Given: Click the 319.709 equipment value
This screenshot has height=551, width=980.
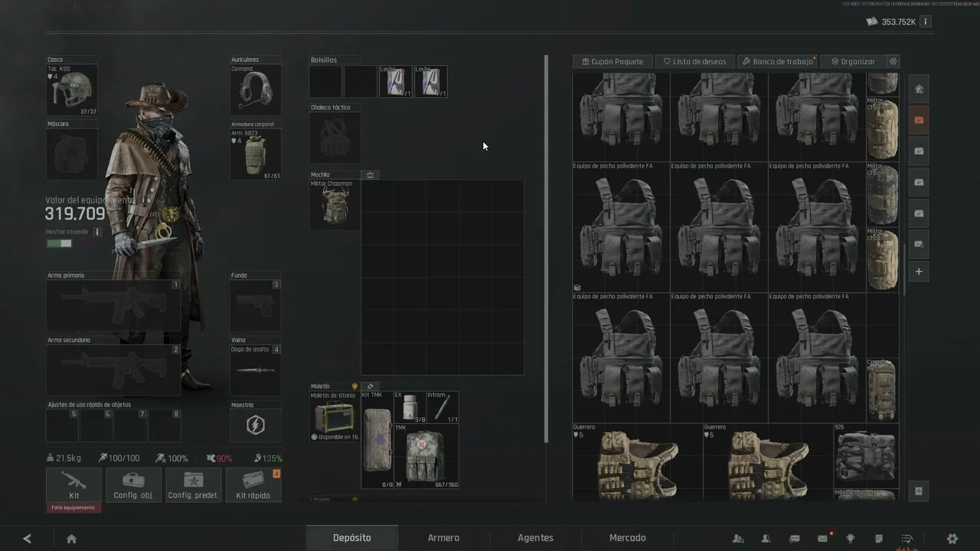Looking at the screenshot, I should tap(75, 214).
